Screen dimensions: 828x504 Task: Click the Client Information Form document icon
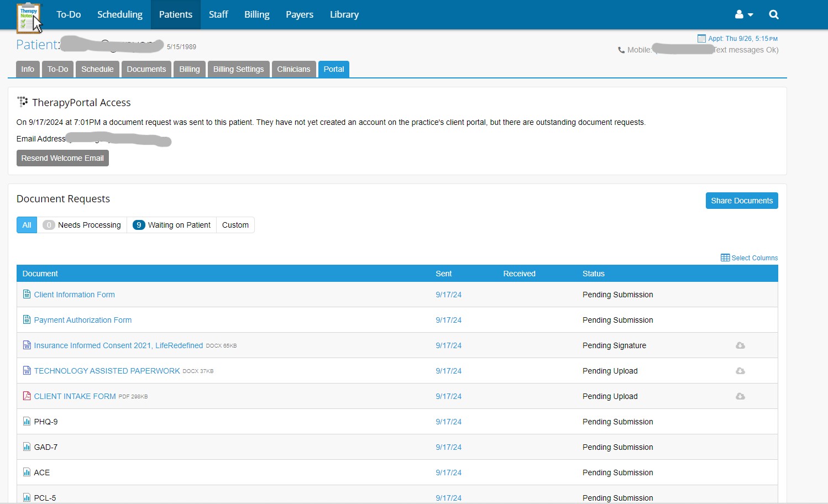(27, 294)
